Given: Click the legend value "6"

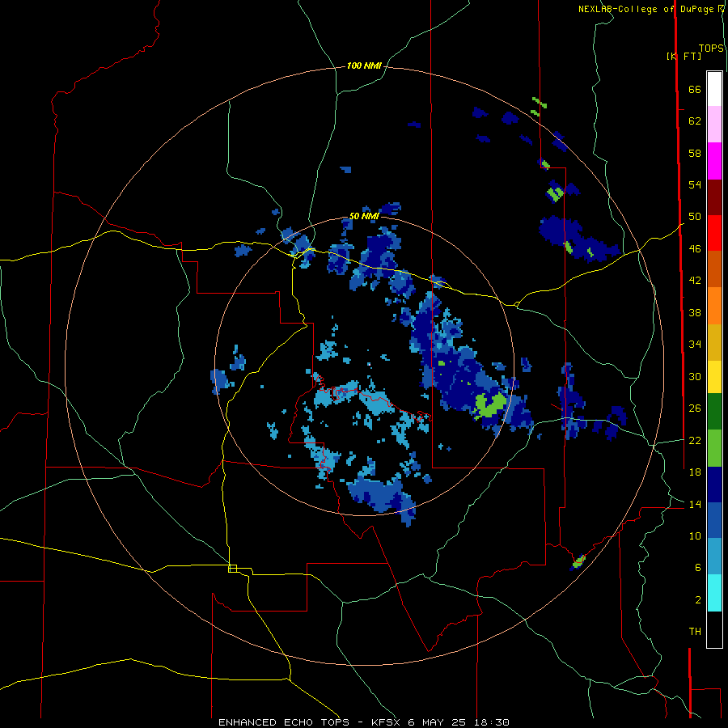Looking at the screenshot, I should tap(698, 568).
